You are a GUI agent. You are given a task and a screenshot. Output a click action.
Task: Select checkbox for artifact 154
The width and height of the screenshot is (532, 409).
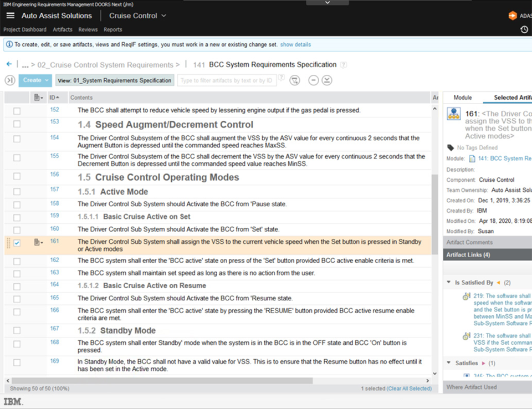point(17,139)
